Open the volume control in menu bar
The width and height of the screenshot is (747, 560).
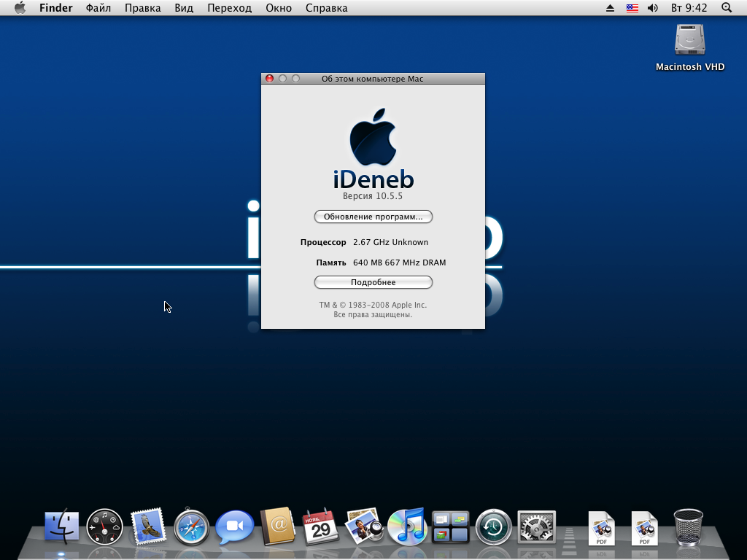(652, 8)
